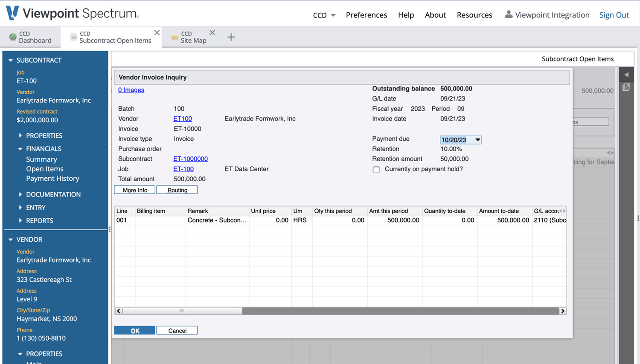Switch to the CCD Dashboard tab
The image size is (640, 364).
pyautogui.click(x=30, y=37)
